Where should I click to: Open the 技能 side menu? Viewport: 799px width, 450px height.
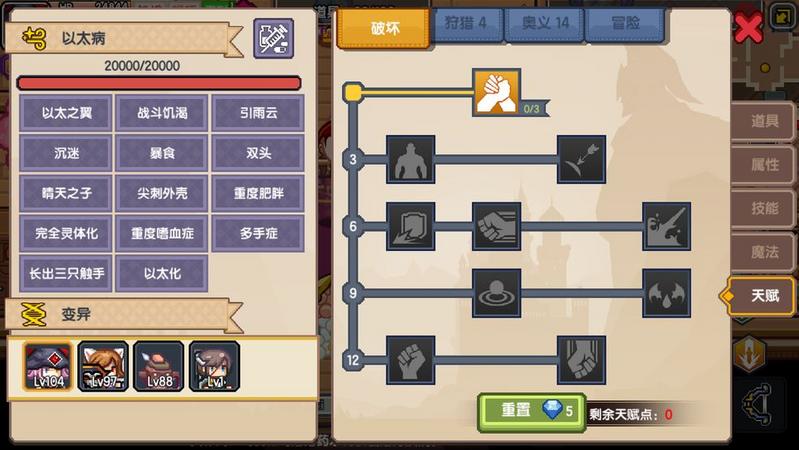coord(764,208)
